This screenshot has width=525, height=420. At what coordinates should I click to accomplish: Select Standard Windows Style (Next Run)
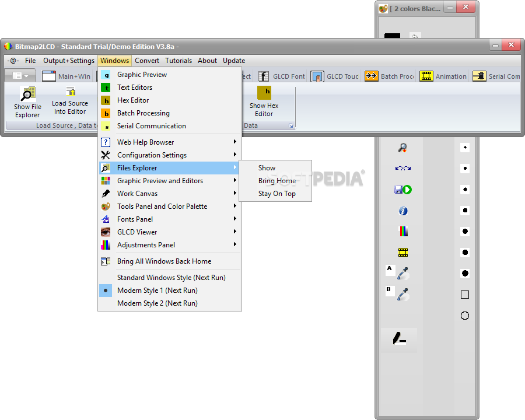point(170,277)
